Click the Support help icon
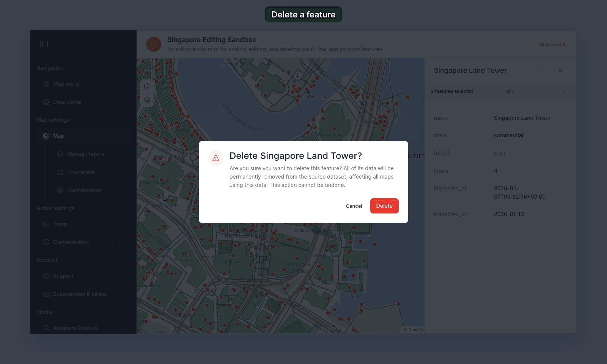This screenshot has height=364, width=607. tap(46, 276)
